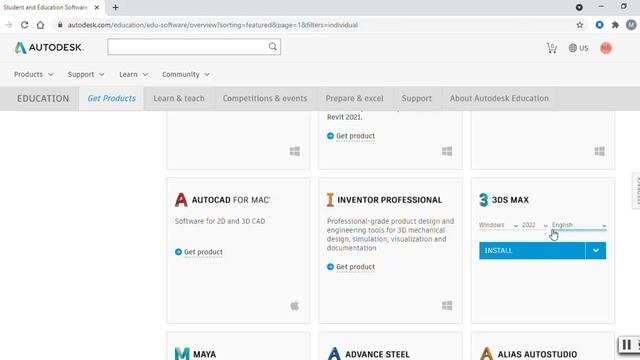This screenshot has width=640, height=360.
Task: Go to browser home icon
Action: (x=40, y=25)
